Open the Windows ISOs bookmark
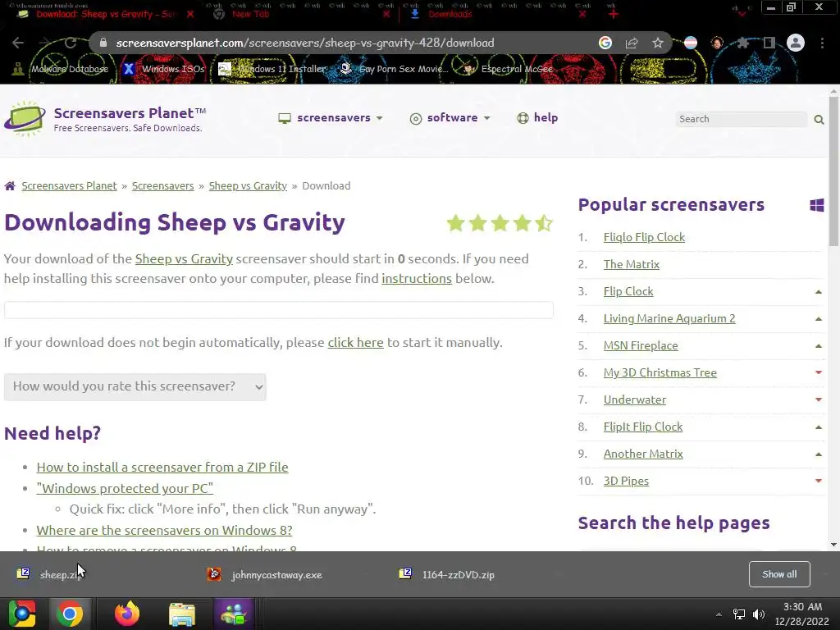Screen dimensions: 840x630 click(x=163, y=69)
